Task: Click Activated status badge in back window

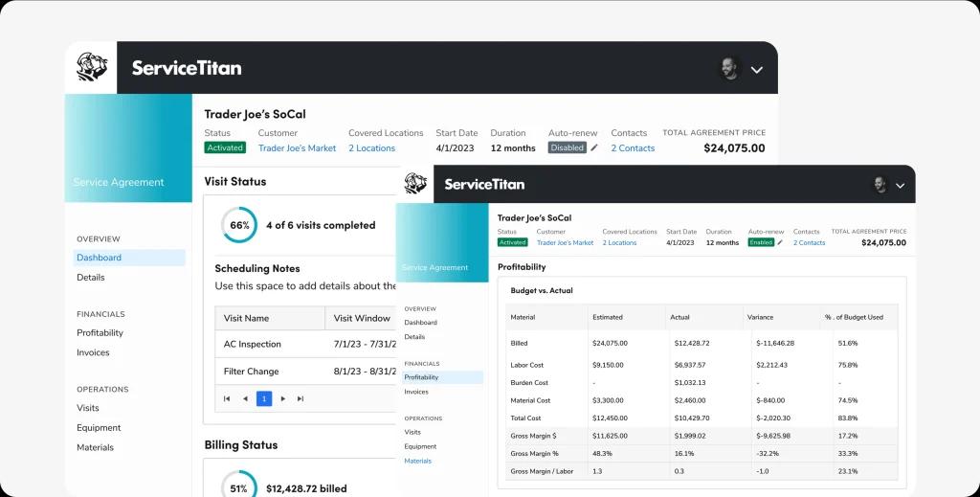Action: [x=225, y=147]
